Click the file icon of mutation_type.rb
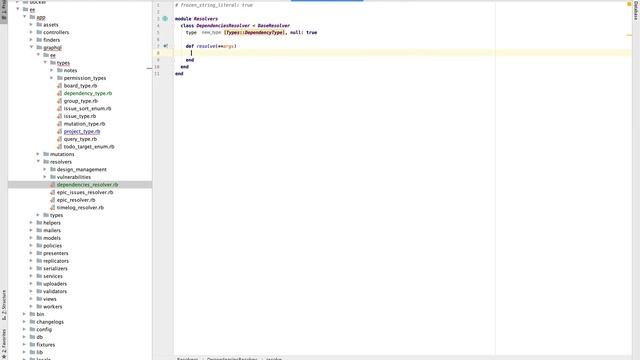The image size is (640, 360). click(59, 124)
